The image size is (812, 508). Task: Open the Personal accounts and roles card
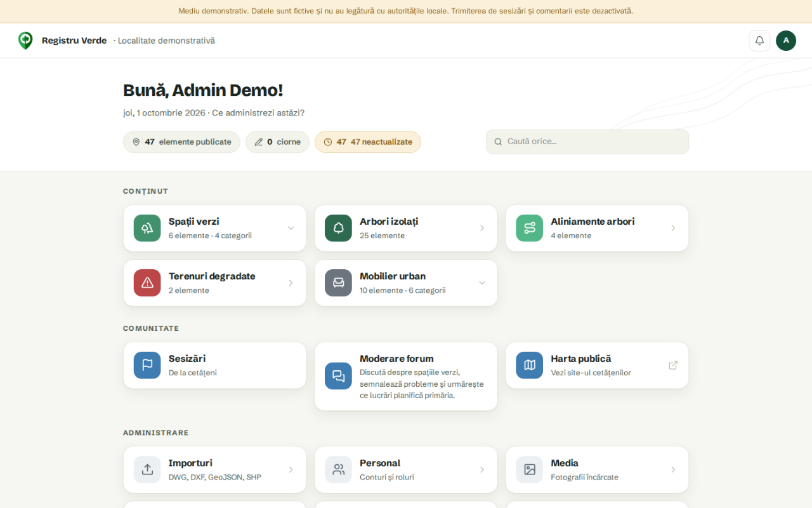406,469
